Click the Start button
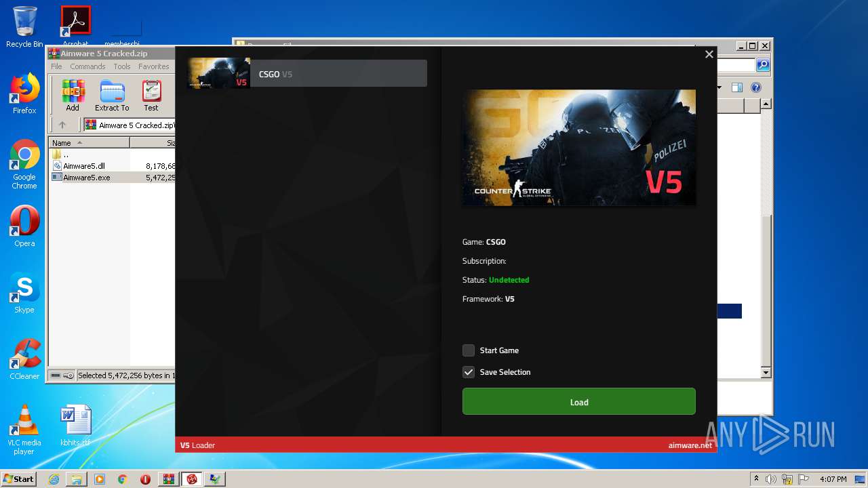 (19, 479)
